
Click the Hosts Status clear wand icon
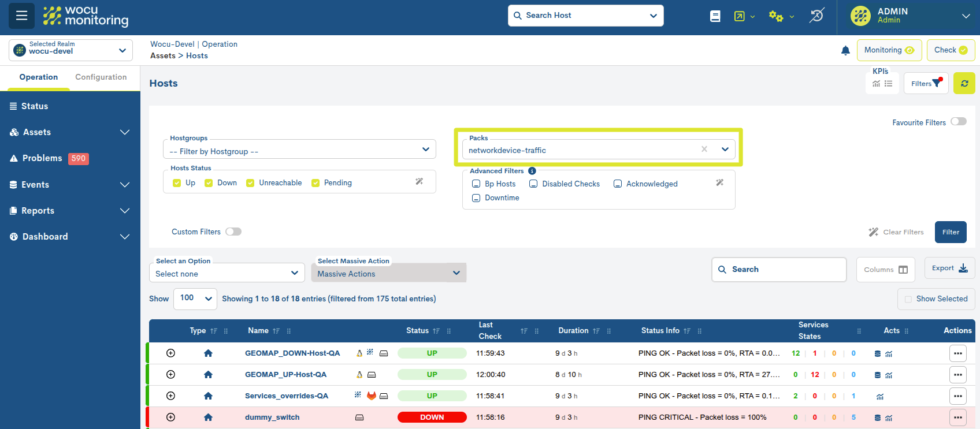point(419,182)
